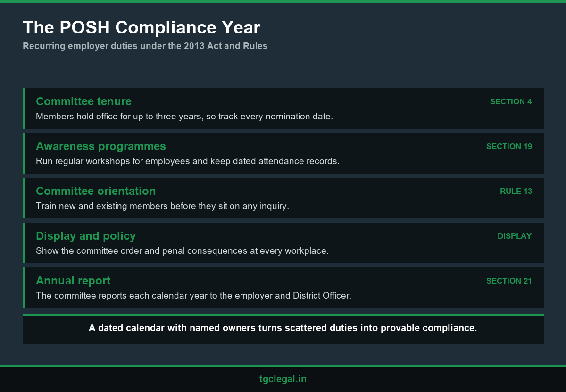Open the tgclegal.in link in the footer

click(x=283, y=379)
